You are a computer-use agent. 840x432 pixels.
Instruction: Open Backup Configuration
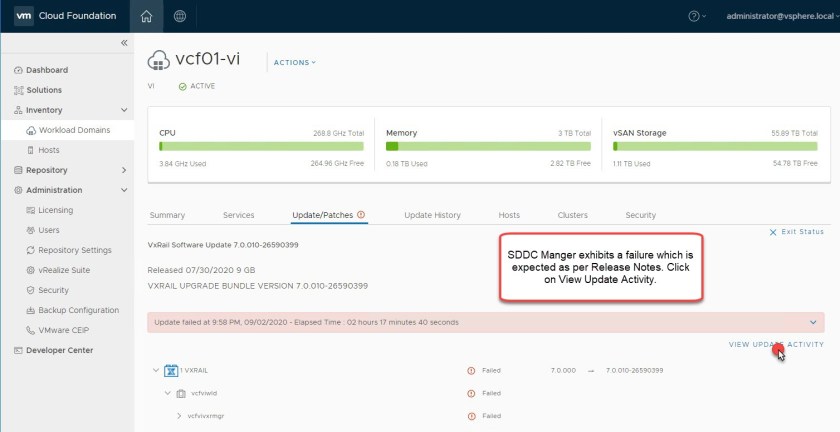(x=79, y=310)
